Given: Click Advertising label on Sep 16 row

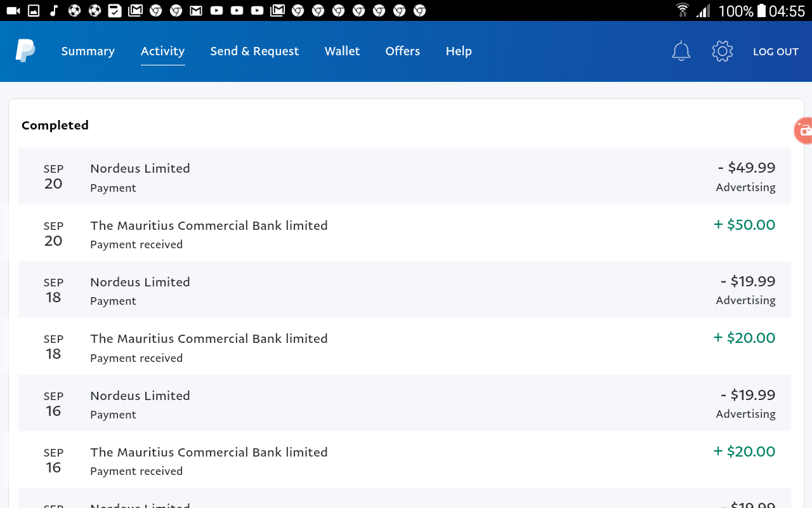Looking at the screenshot, I should (x=745, y=414).
